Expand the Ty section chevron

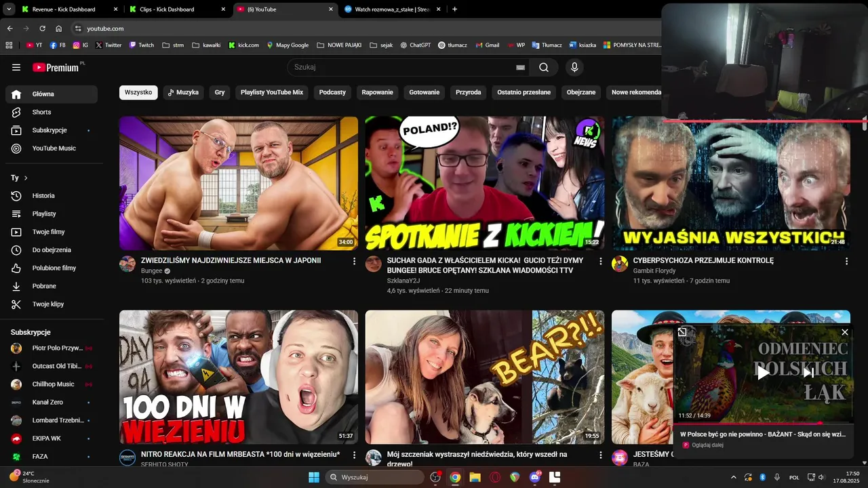(x=26, y=178)
